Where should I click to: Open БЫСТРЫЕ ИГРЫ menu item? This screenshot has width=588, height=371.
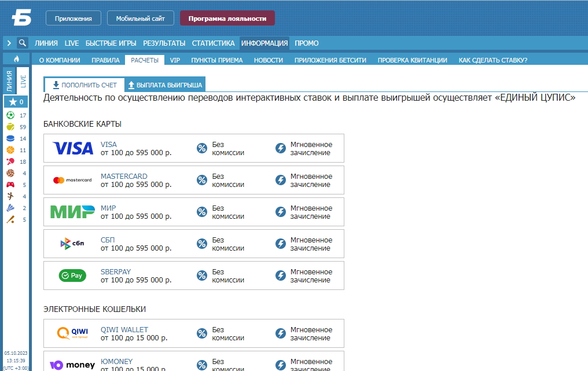111,43
